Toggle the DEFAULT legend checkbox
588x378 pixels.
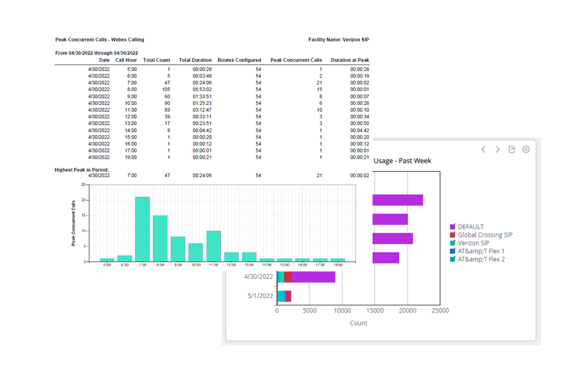453,227
